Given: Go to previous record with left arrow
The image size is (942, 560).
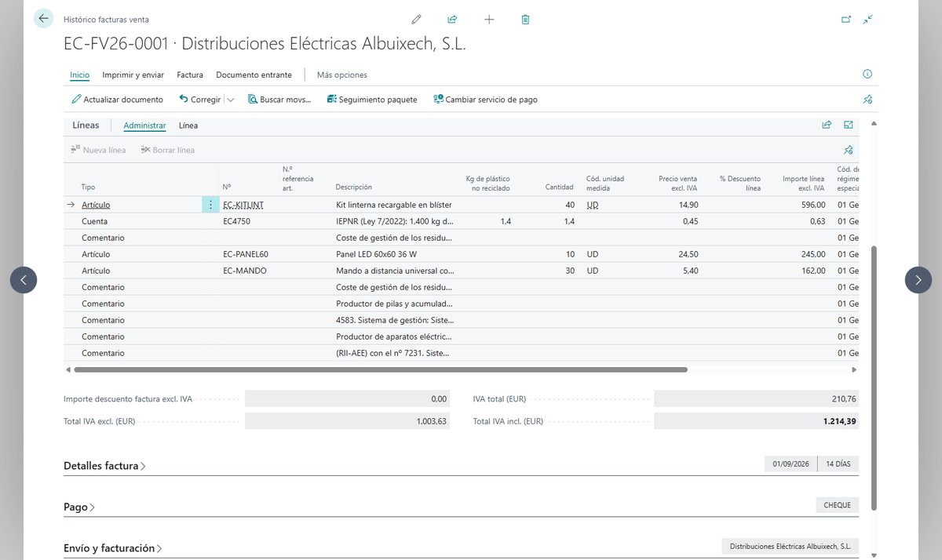Looking at the screenshot, I should click(x=24, y=280).
